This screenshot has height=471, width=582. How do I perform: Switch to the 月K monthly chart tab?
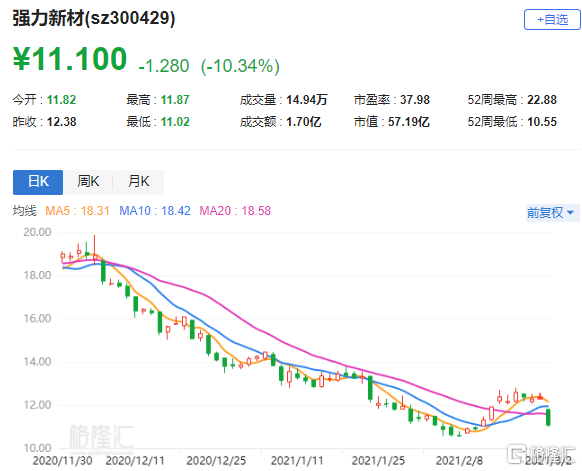pos(138,182)
